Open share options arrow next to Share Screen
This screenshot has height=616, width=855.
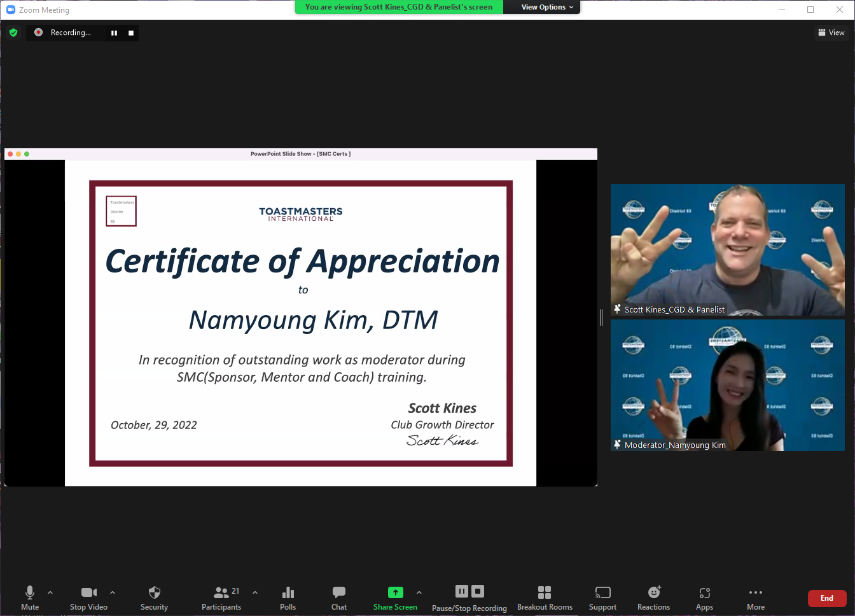pos(419,592)
